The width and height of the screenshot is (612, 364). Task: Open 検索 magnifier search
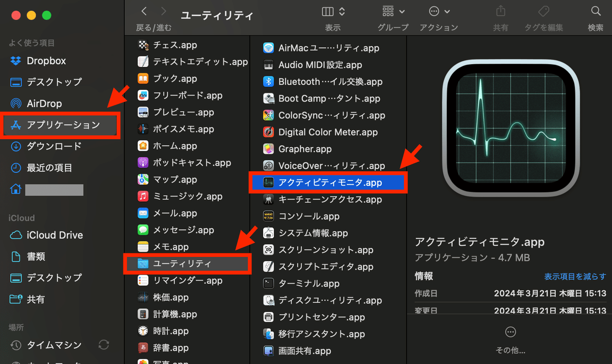[595, 11]
